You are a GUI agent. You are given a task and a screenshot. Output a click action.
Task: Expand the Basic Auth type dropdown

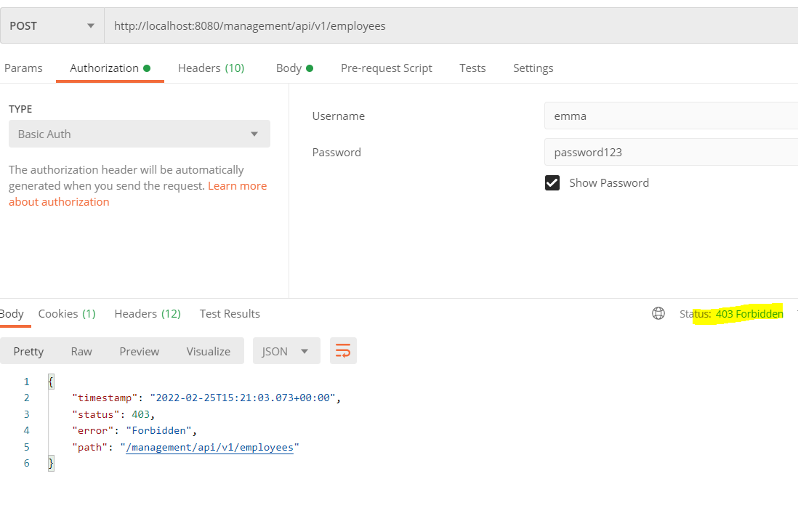(x=139, y=134)
